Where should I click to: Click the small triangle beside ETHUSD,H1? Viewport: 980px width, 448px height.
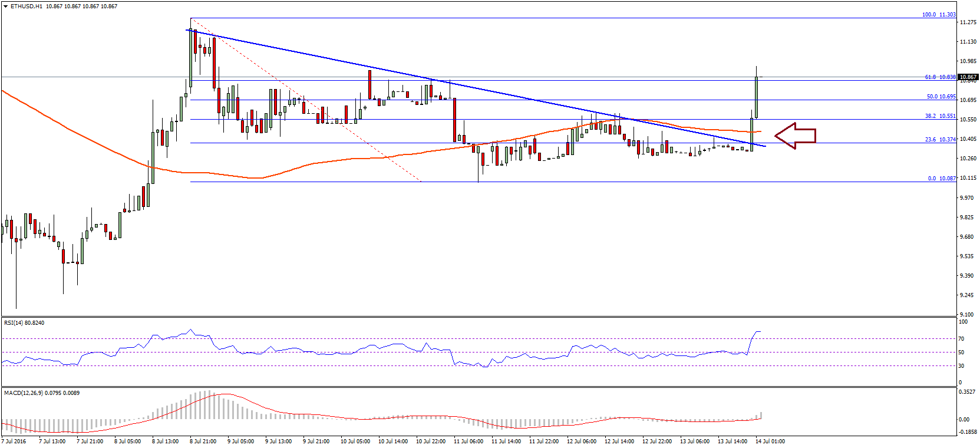click(6, 6)
